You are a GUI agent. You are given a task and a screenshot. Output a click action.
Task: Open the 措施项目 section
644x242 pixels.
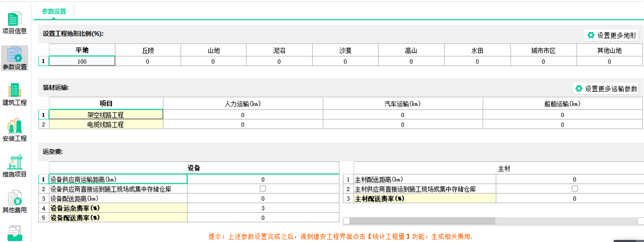15,166
